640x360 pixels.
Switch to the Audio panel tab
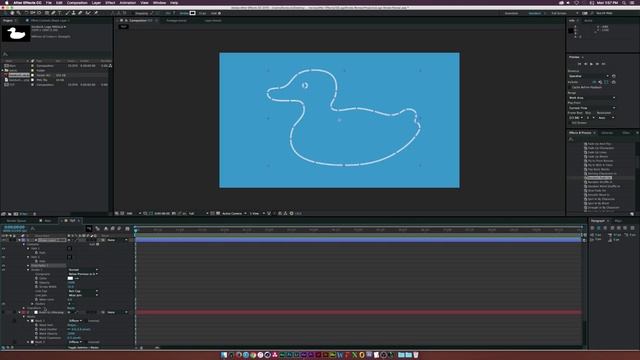point(588,20)
